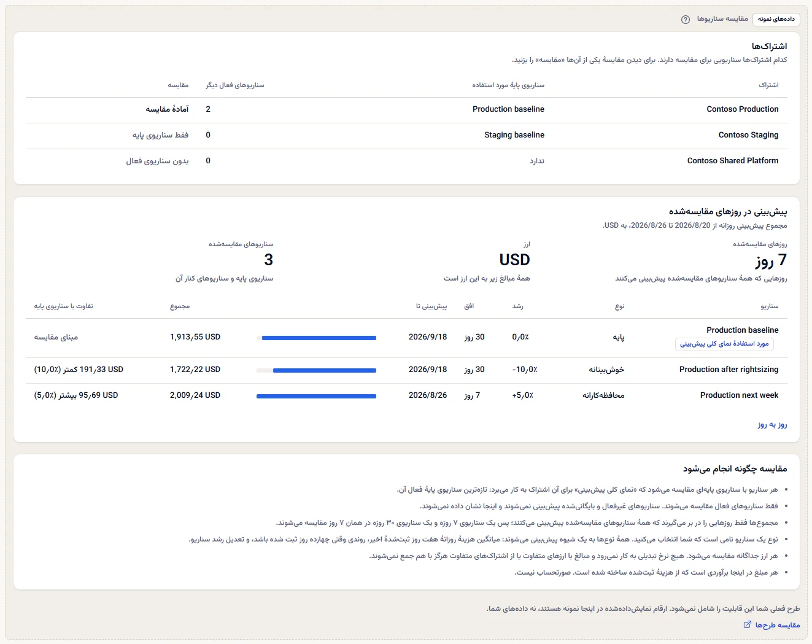Click the «1,913٫55 USD» total
812x644 pixels.
coord(195,337)
